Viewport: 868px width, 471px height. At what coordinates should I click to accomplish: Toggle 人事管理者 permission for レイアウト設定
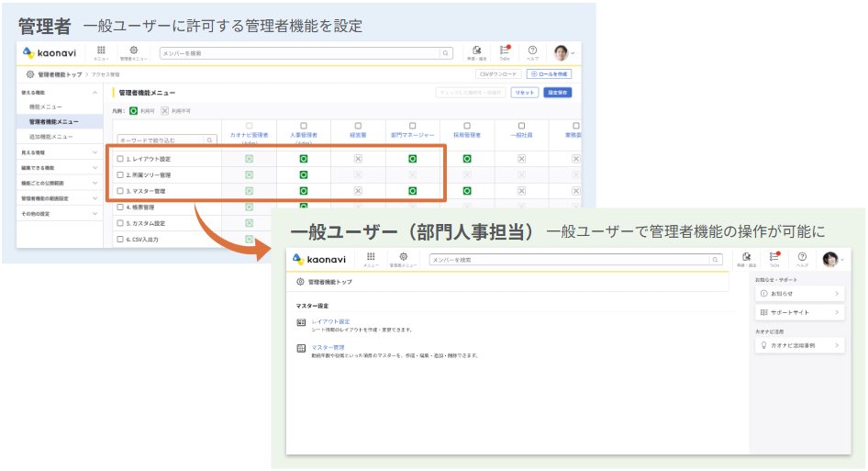[x=303, y=159]
